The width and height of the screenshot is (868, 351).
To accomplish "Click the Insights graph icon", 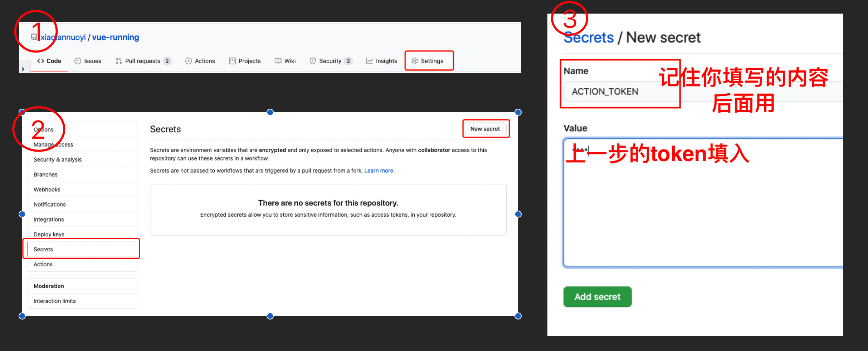I will [x=370, y=61].
